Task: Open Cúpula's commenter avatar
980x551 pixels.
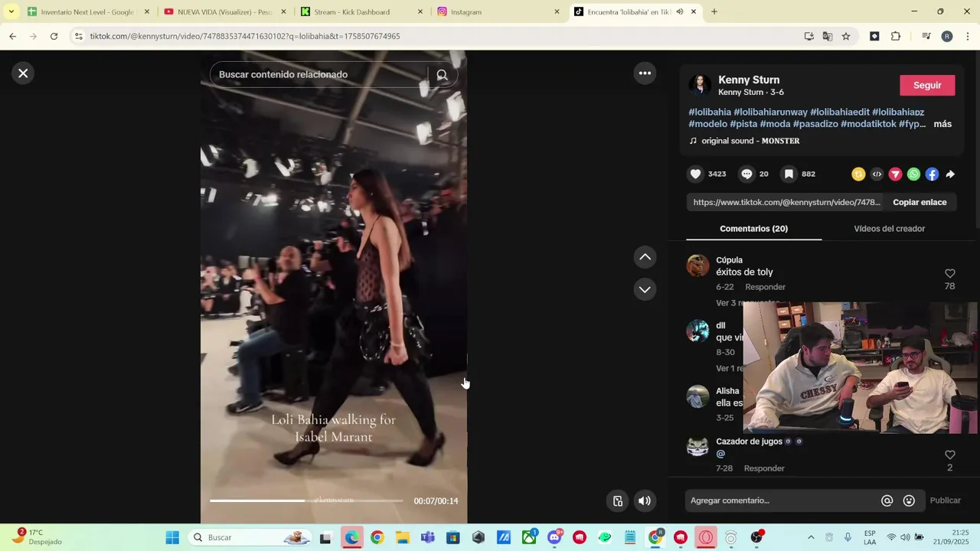Action: tap(697, 266)
